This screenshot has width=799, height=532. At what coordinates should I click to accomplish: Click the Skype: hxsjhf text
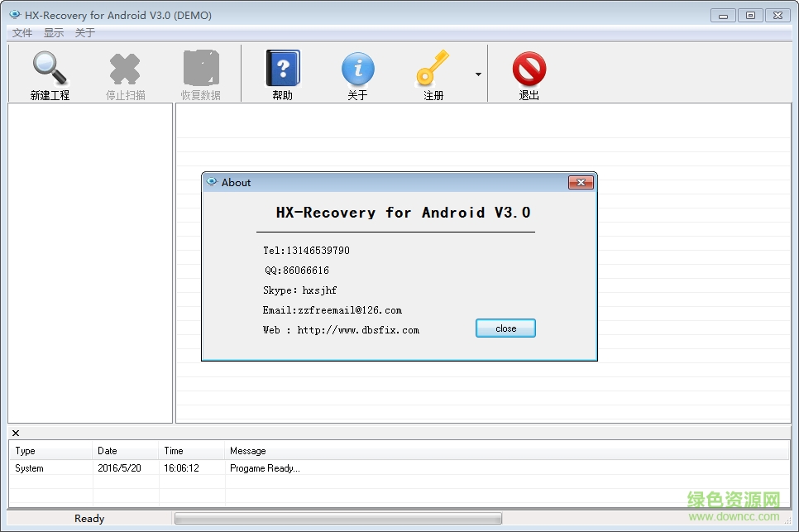tap(300, 290)
